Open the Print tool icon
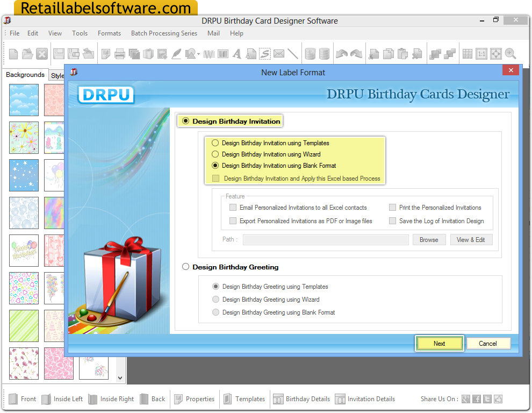 tap(119, 53)
